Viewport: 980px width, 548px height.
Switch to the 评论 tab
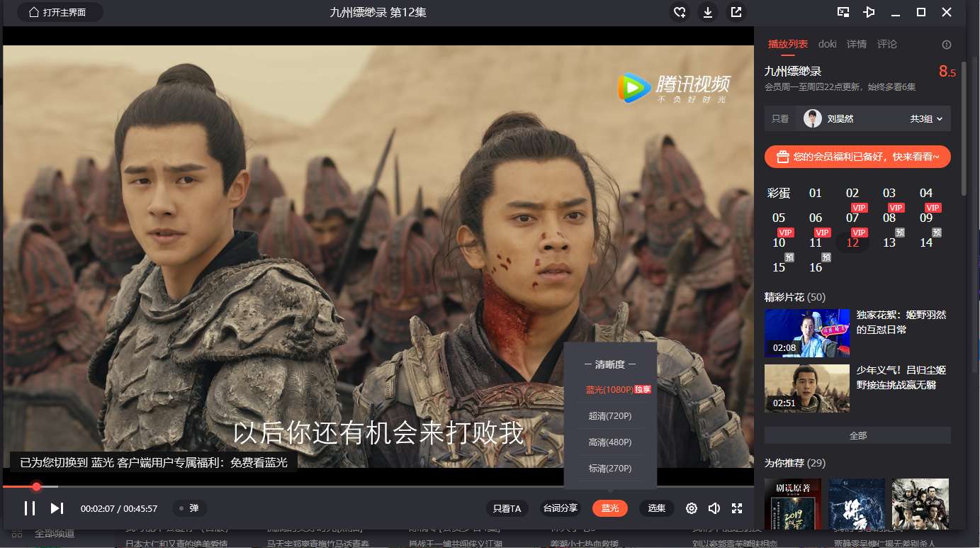pos(887,44)
